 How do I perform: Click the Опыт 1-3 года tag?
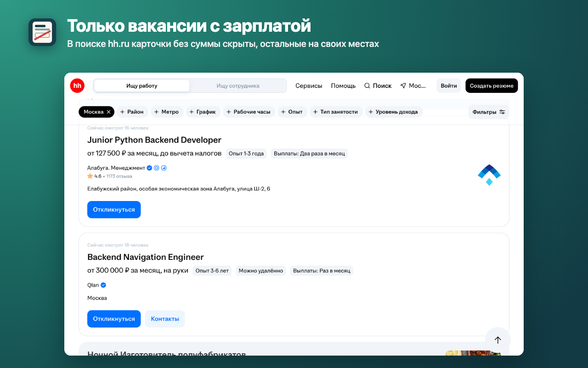(x=246, y=154)
